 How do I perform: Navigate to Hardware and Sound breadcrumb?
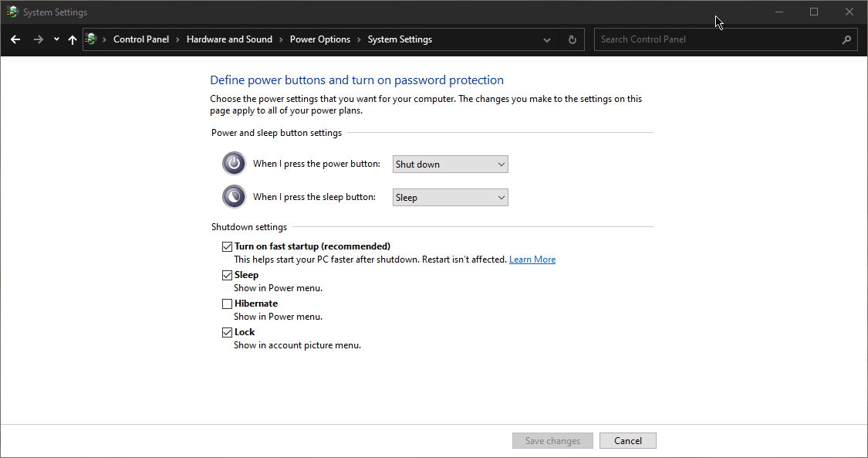pos(229,39)
